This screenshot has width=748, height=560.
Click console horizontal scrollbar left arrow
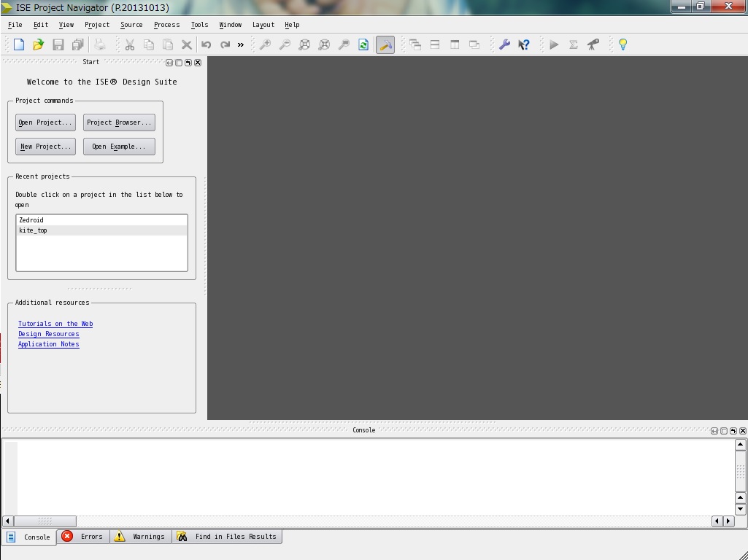tap(7, 521)
